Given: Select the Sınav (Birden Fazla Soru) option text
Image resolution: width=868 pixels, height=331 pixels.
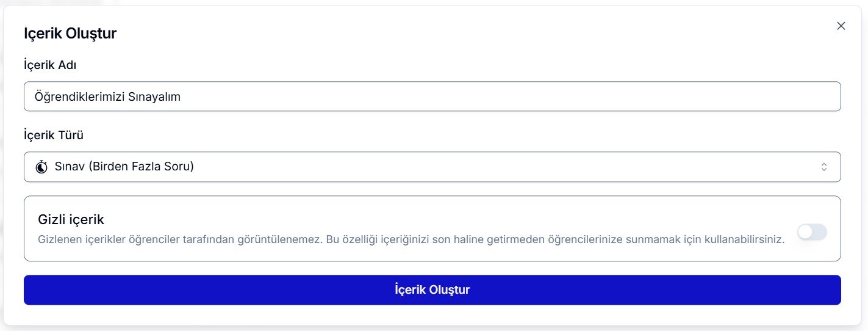Looking at the screenshot, I should tap(124, 166).
